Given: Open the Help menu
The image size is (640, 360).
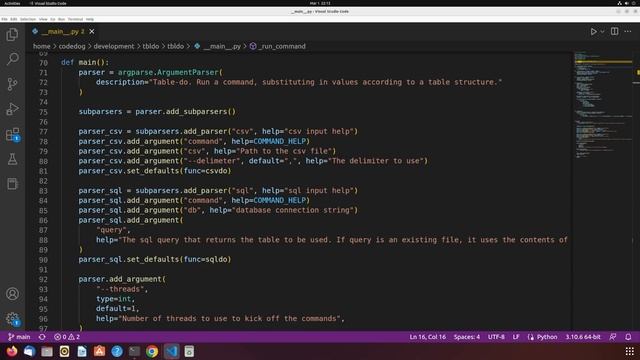Looking at the screenshot, I should tap(89, 19).
